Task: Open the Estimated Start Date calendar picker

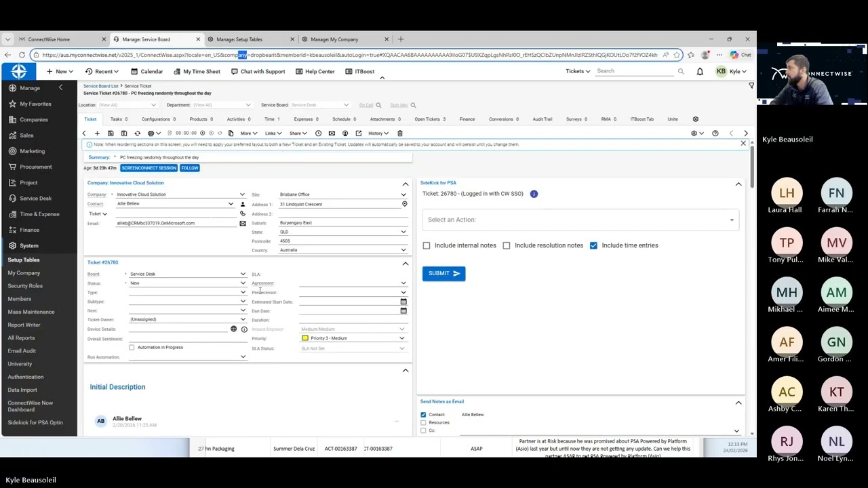Action: (403, 302)
